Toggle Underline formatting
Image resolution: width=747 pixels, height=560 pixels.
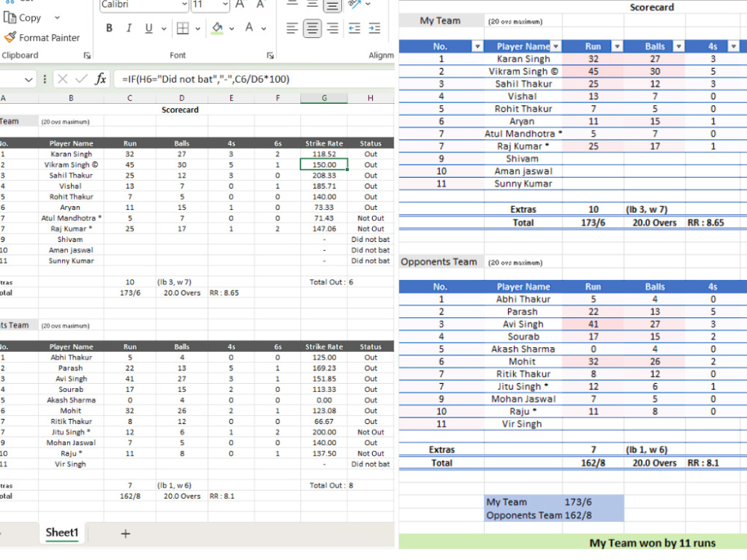coord(149,28)
